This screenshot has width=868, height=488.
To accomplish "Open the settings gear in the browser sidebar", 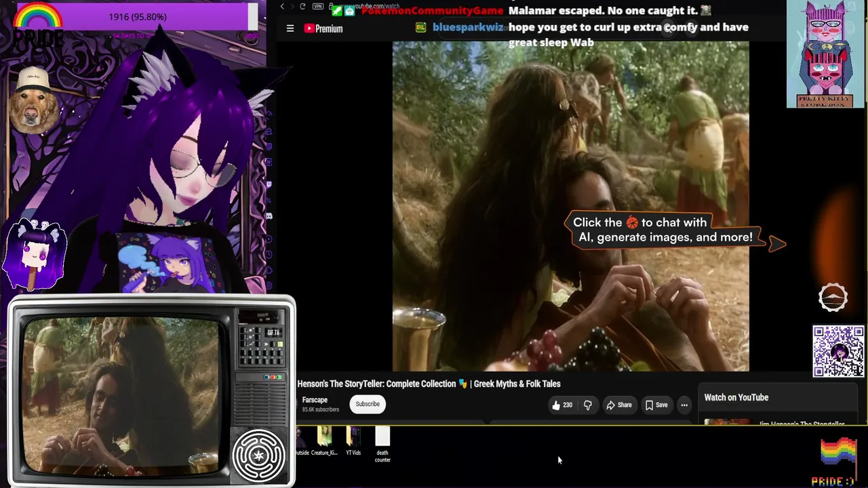I will point(269,285).
